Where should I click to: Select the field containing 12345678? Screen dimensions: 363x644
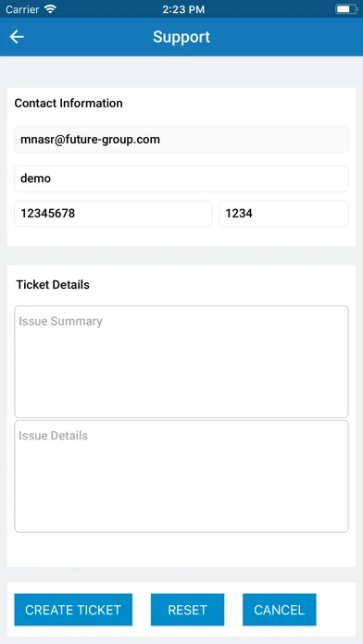113,214
